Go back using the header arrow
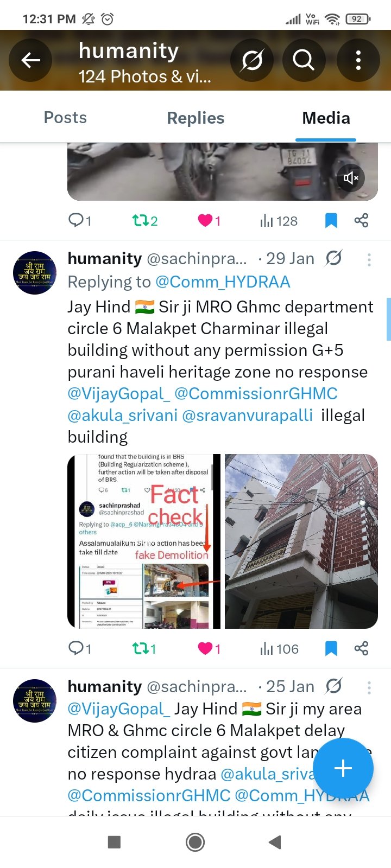 pos(30,60)
